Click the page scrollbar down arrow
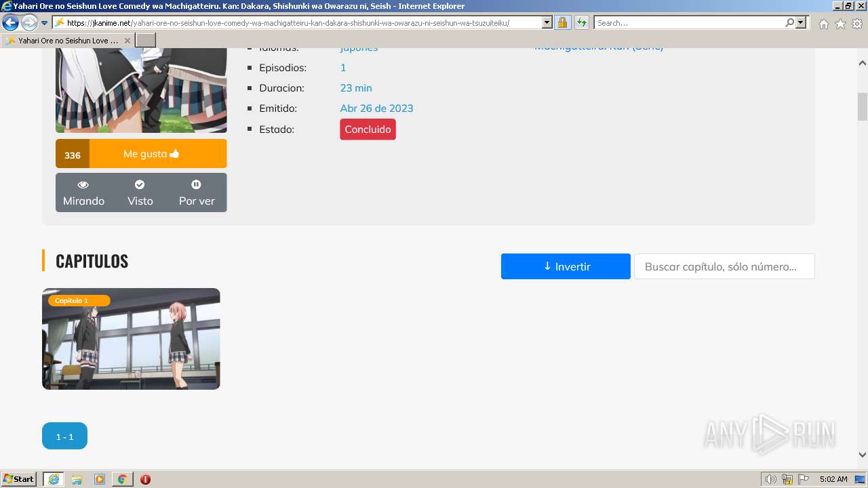Screen dimensions: 868x488 (x=863, y=455)
